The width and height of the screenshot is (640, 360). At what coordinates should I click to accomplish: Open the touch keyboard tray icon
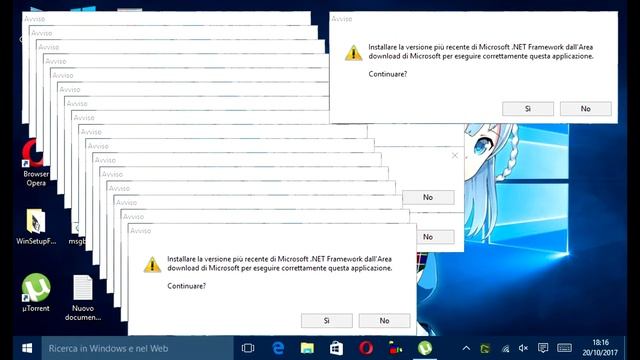click(x=564, y=348)
